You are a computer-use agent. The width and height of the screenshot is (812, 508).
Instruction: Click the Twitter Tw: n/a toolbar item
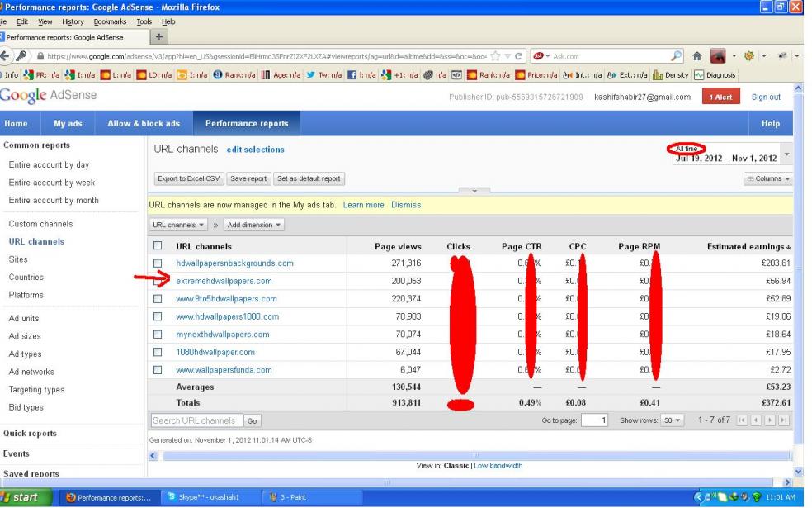[324, 75]
